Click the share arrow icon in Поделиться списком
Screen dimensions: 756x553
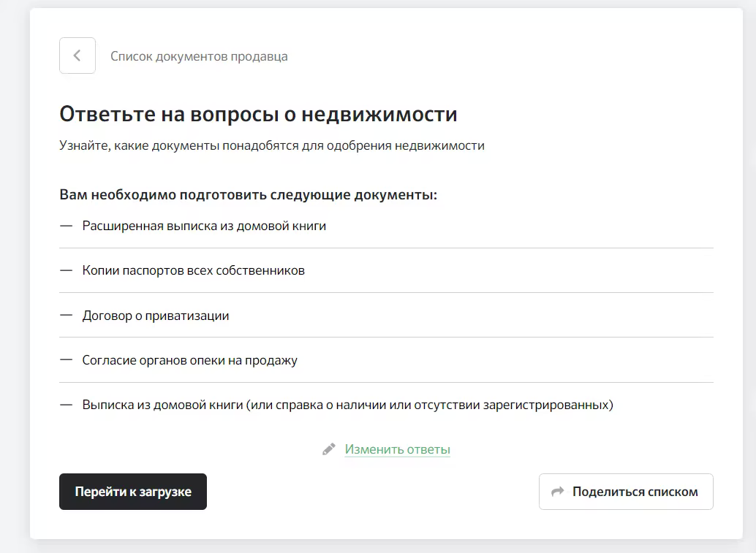(558, 492)
